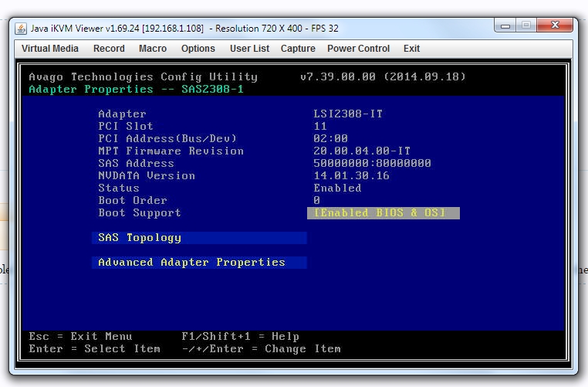Click the disabled maximize window button

(526, 25)
